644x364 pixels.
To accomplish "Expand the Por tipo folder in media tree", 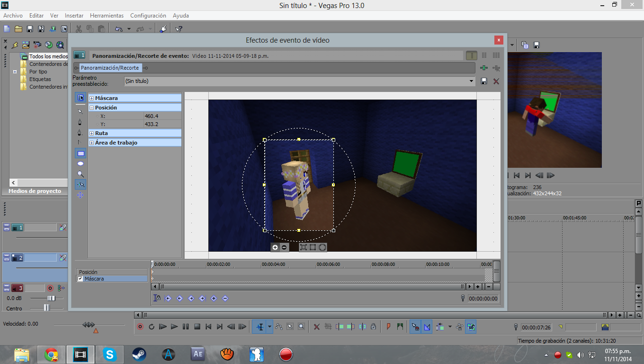I will point(15,72).
